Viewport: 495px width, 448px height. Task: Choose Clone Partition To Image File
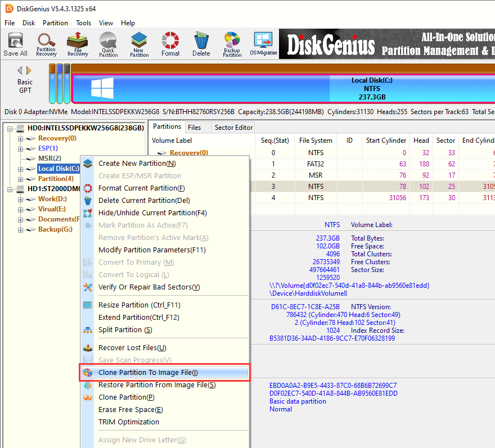point(148,372)
